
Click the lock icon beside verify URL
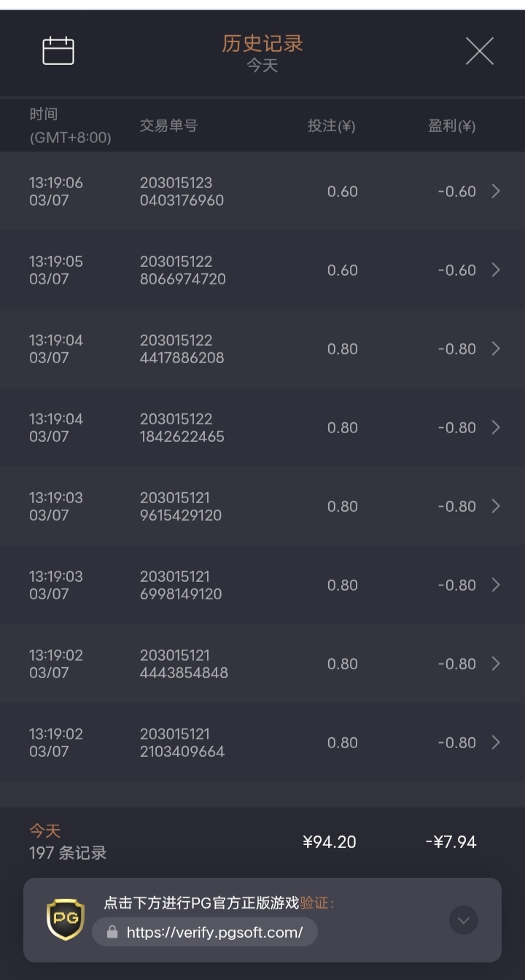tap(112, 932)
